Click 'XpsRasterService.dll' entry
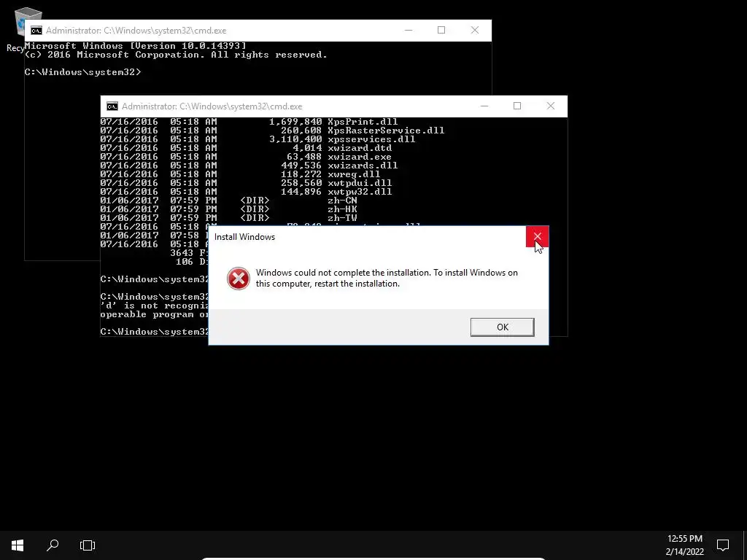Viewport: 747px width, 560px height. coord(386,131)
